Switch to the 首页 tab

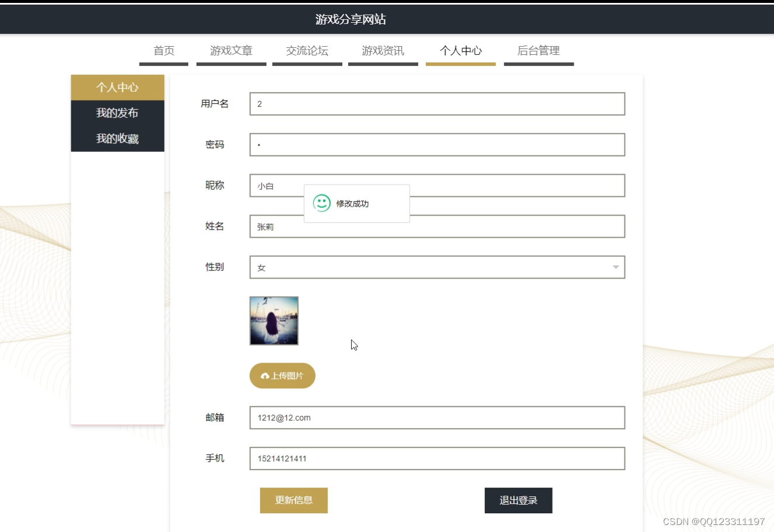(x=163, y=50)
